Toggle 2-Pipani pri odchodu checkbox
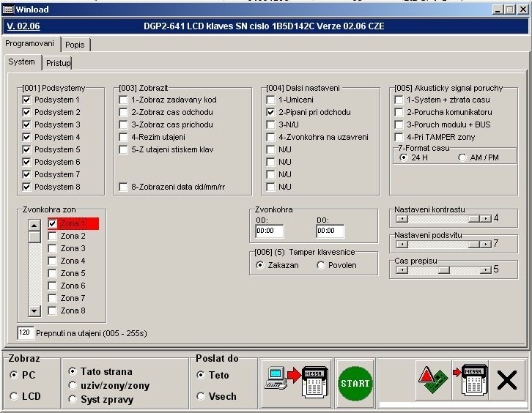This screenshot has width=532, height=413. pos(271,113)
